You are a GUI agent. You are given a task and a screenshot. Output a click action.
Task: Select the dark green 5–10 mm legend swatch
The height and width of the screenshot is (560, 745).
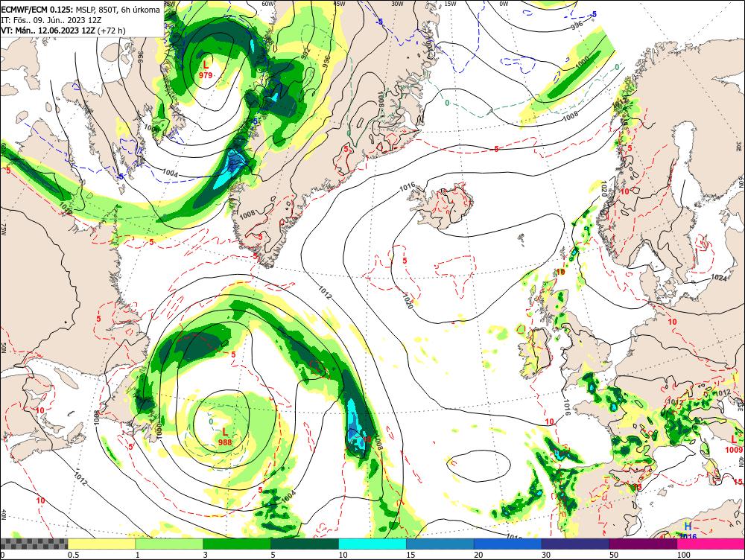[305, 544]
